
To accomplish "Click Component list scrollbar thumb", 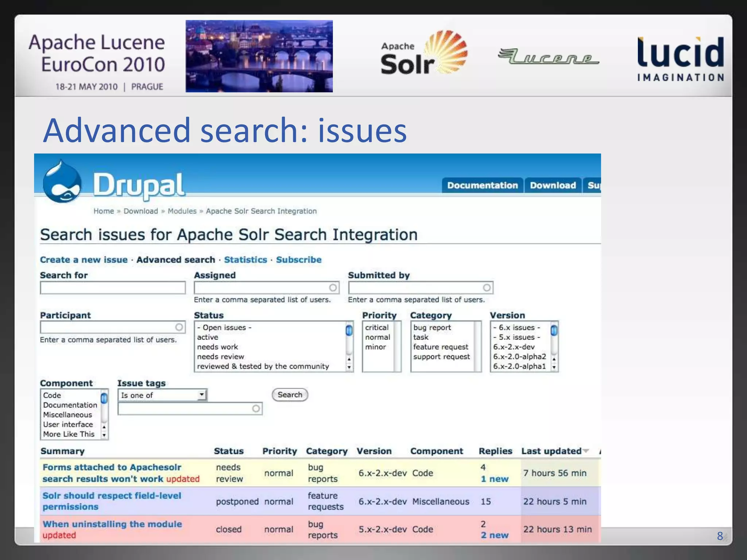I will coord(104,398).
